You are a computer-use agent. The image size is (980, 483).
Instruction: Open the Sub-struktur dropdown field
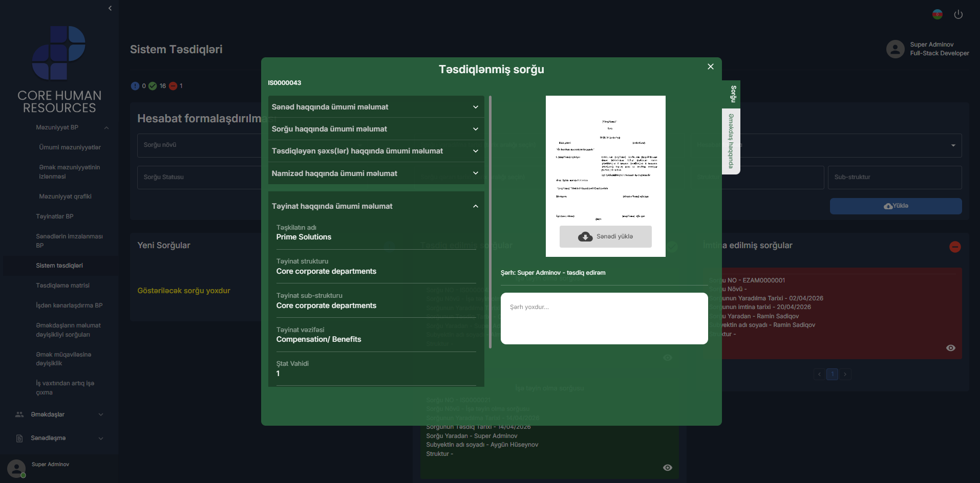894,178
